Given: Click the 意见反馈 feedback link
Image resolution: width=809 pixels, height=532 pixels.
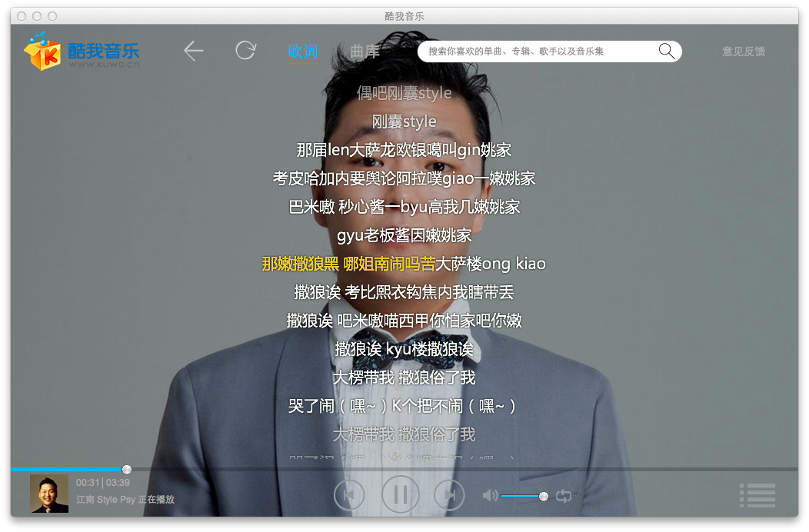Looking at the screenshot, I should (x=743, y=52).
